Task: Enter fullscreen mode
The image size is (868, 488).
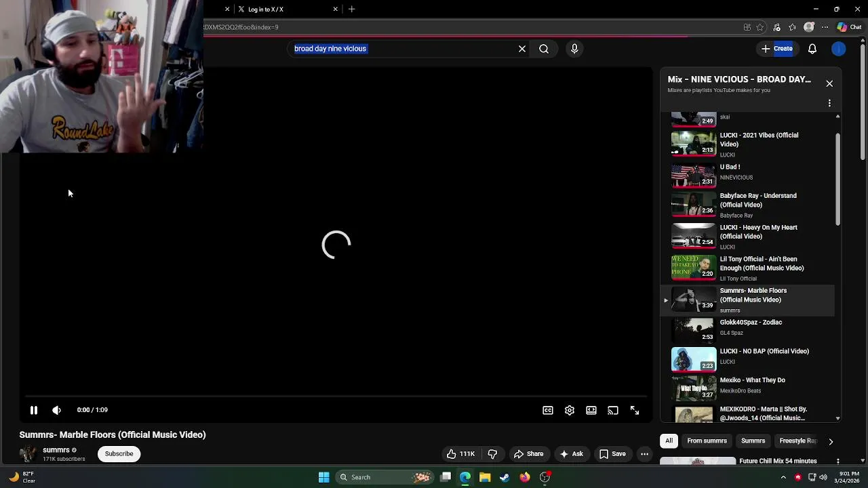Action: coord(635,410)
